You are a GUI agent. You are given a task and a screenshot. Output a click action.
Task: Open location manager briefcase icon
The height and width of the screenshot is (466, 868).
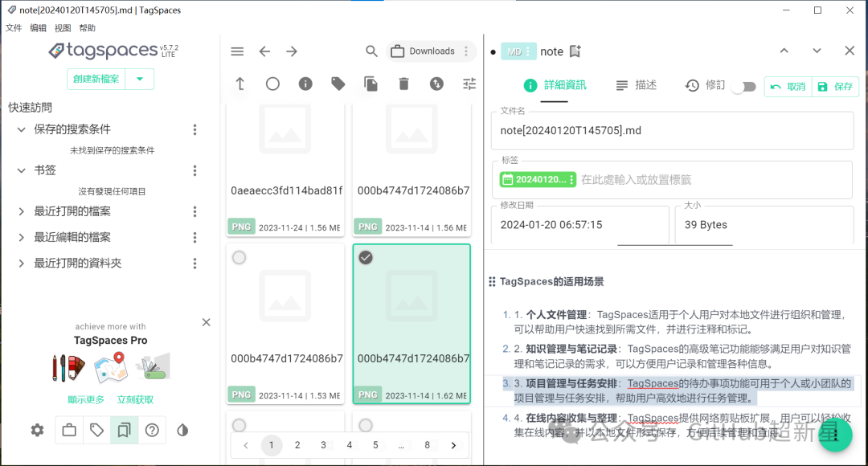(69, 430)
